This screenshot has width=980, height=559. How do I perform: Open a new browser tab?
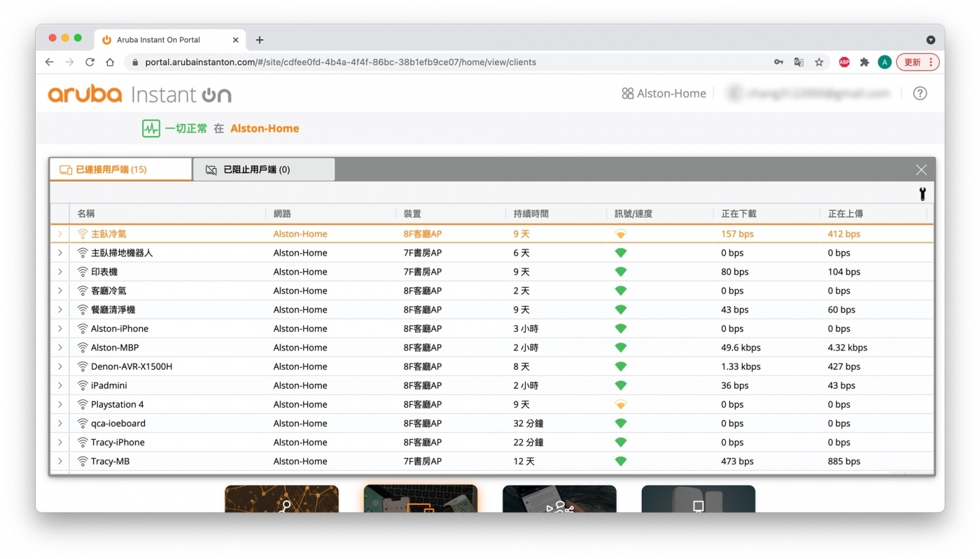(260, 40)
